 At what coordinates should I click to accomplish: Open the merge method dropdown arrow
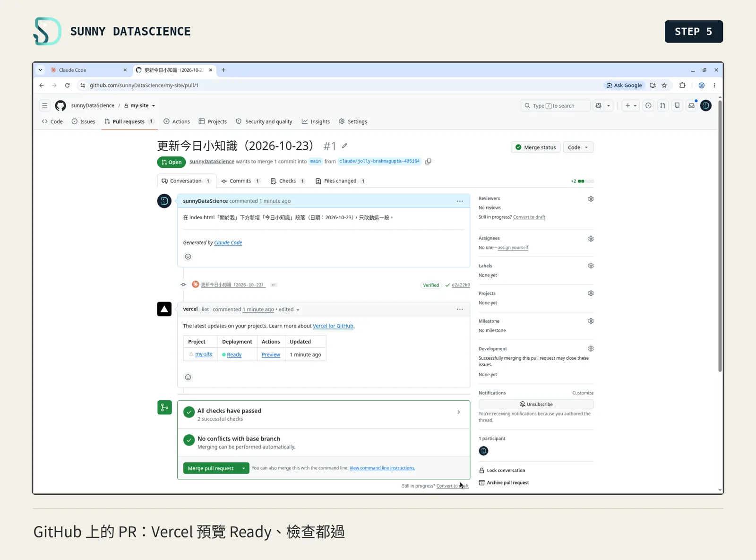(243, 468)
